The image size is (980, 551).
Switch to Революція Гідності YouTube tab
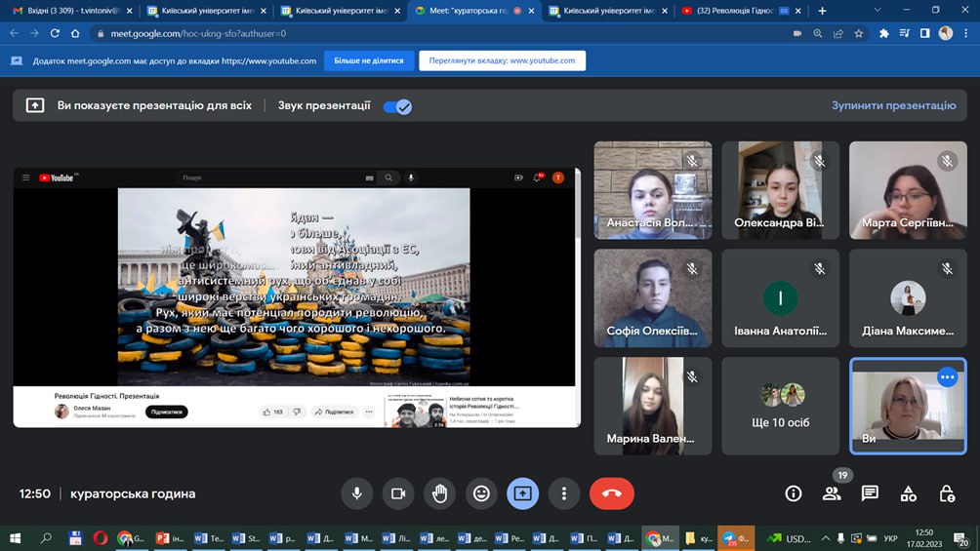(732, 11)
